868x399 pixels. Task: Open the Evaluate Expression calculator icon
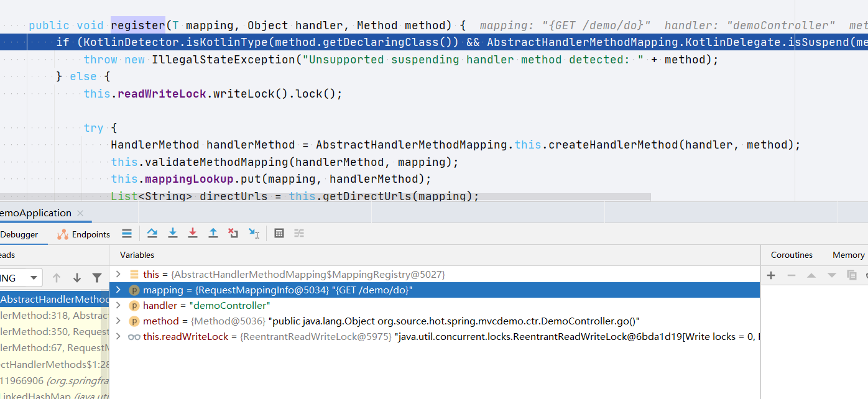(279, 234)
